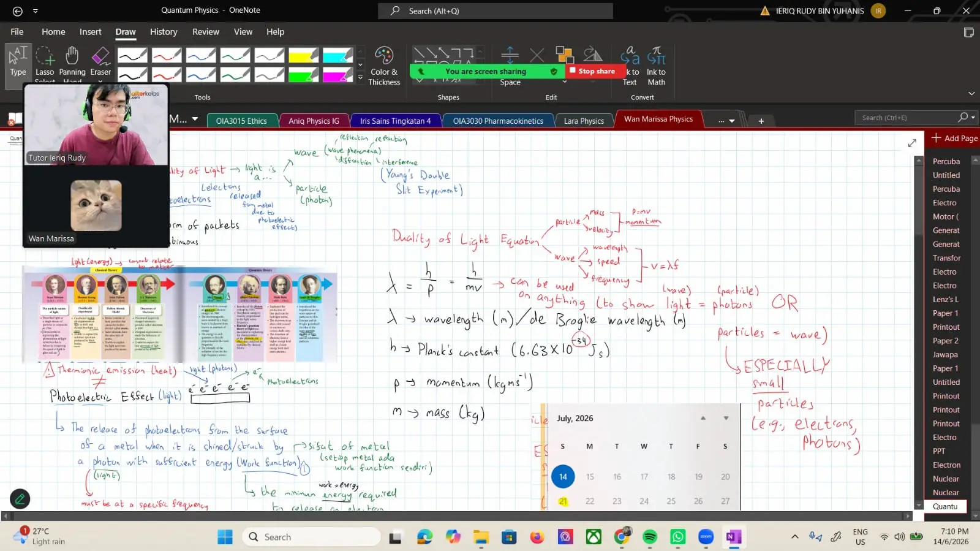Expand page to full page view

[912, 143]
